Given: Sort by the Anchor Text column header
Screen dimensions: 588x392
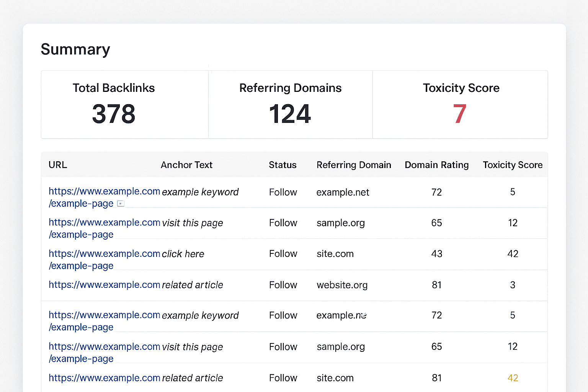Looking at the screenshot, I should pyautogui.click(x=186, y=165).
